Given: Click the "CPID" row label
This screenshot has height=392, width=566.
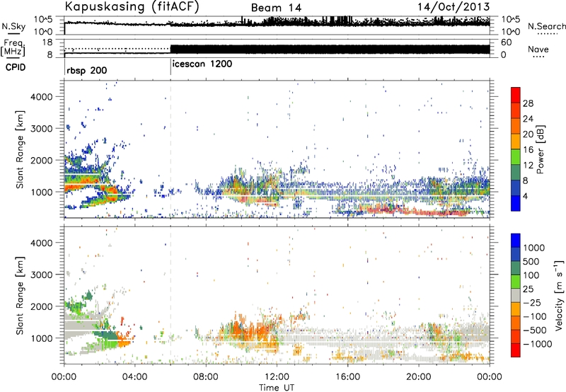Looking at the screenshot, I should [x=16, y=67].
